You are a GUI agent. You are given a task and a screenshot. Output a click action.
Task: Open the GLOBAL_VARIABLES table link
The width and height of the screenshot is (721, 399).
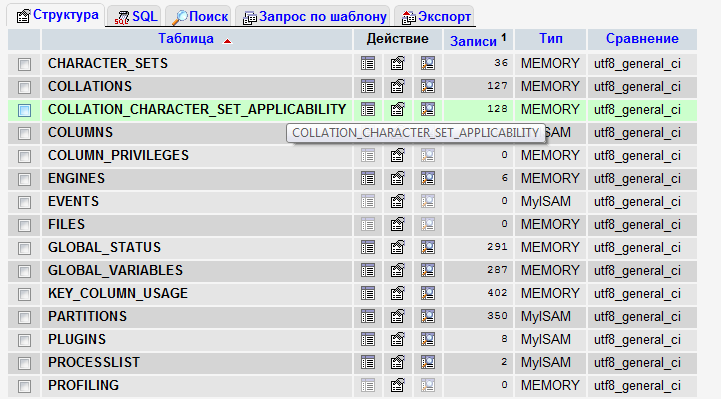point(115,270)
